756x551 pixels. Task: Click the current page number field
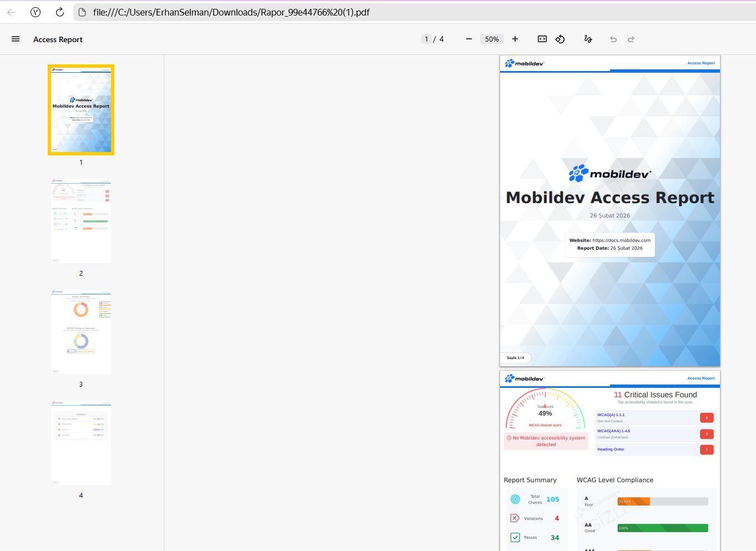pos(426,39)
